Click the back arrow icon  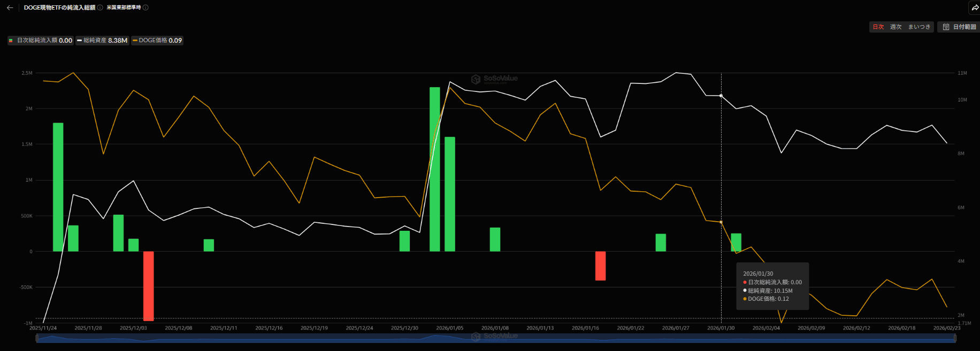[10, 7]
